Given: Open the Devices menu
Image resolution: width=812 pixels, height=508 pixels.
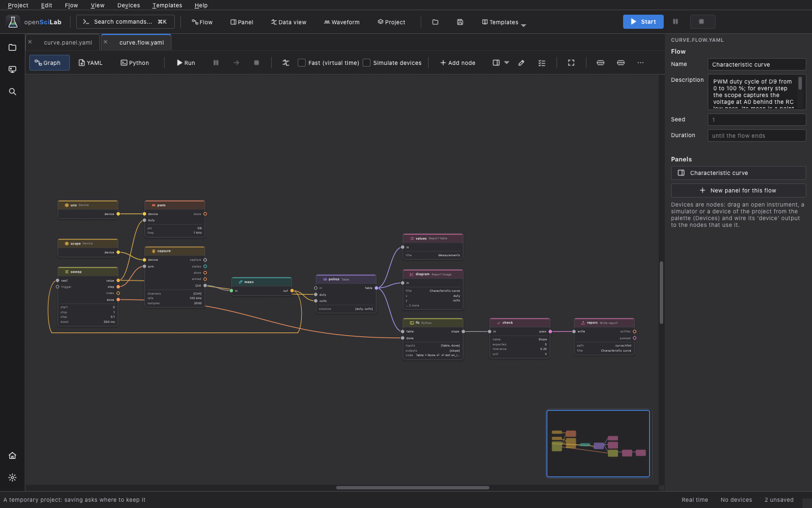Looking at the screenshot, I should [x=129, y=5].
